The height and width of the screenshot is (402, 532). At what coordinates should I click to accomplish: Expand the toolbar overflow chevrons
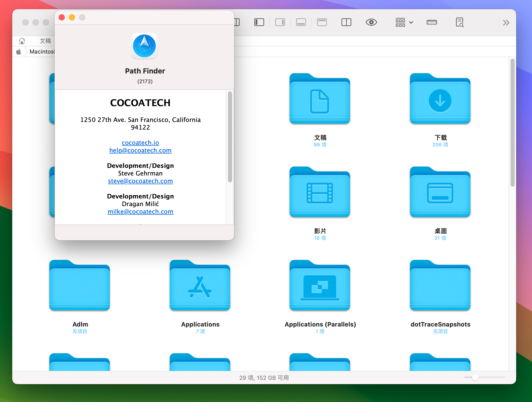click(x=506, y=22)
